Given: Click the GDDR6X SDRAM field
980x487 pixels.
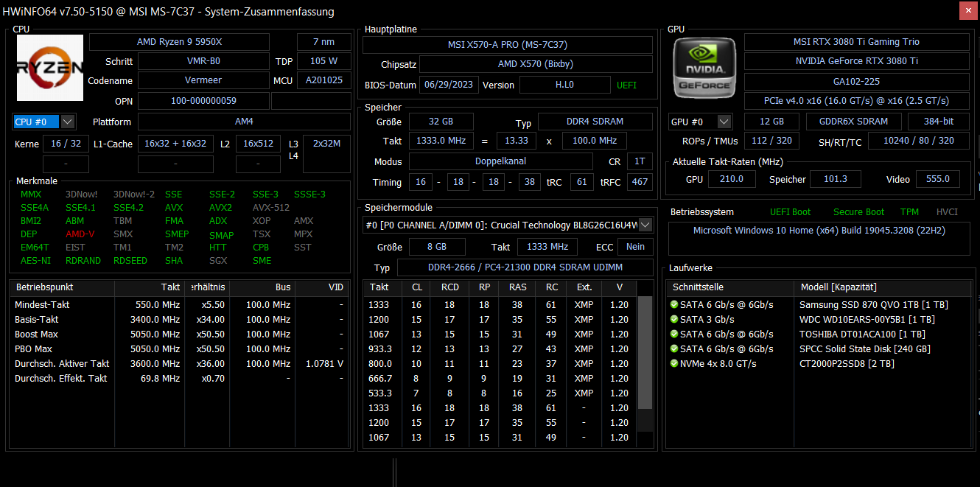Looking at the screenshot, I should click(x=853, y=122).
